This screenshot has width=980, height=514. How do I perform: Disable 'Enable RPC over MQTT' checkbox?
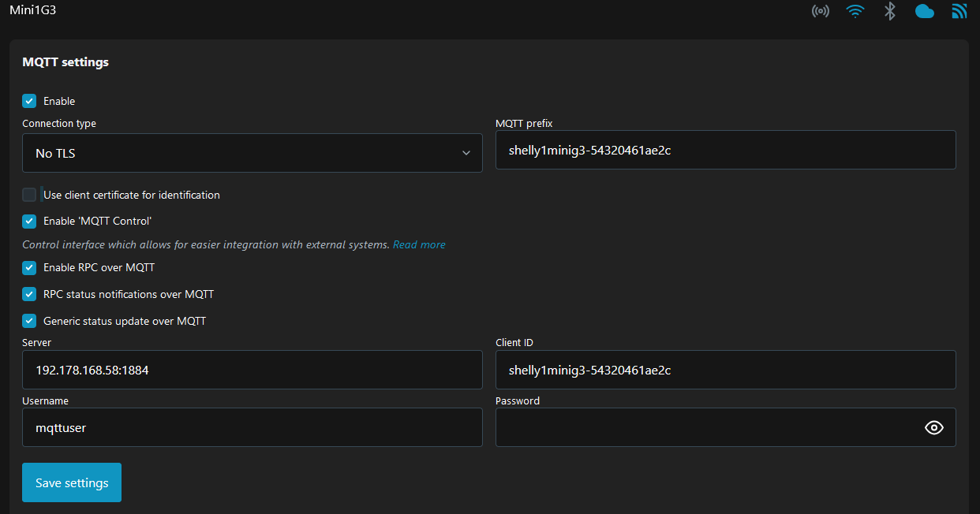[x=29, y=268]
